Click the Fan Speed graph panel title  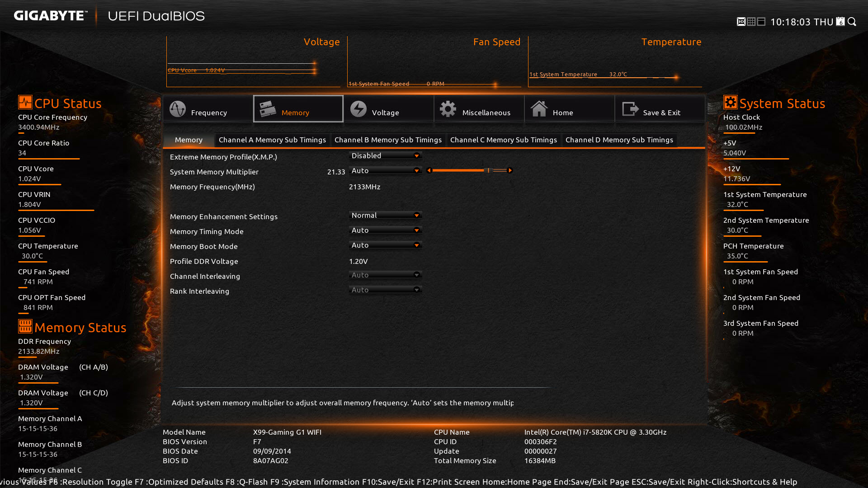[497, 42]
